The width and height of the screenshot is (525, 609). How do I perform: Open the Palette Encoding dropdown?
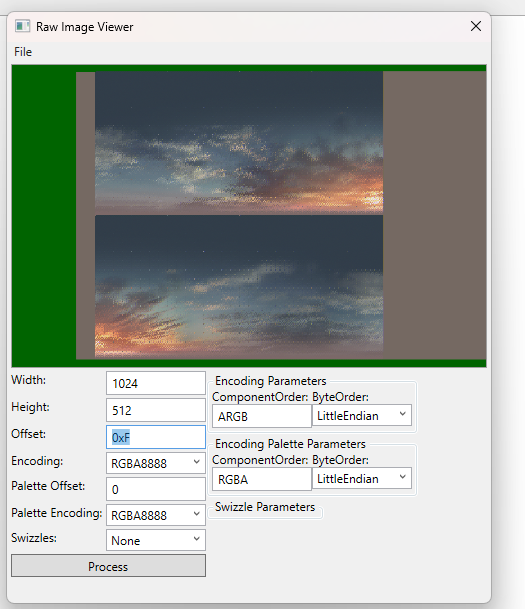[156, 515]
